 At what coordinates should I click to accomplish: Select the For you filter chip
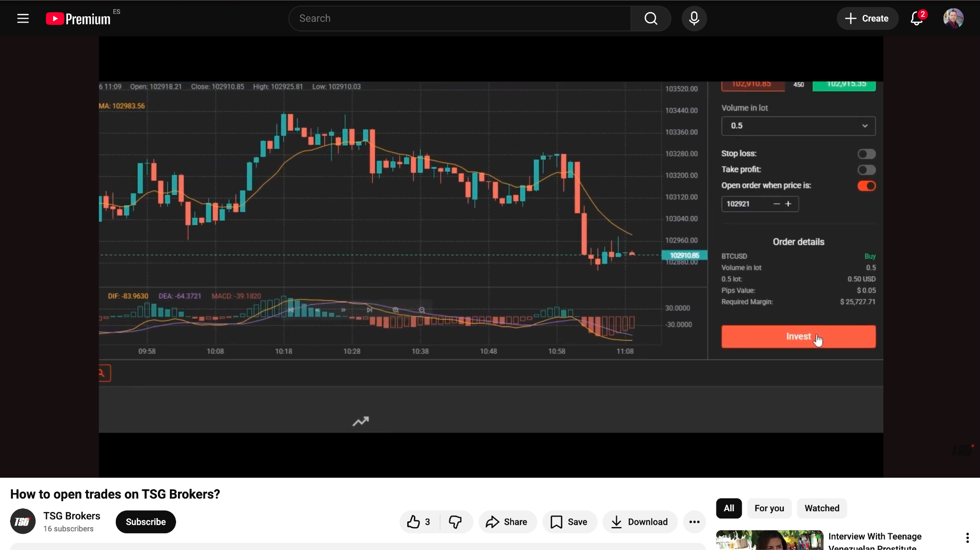click(x=769, y=508)
